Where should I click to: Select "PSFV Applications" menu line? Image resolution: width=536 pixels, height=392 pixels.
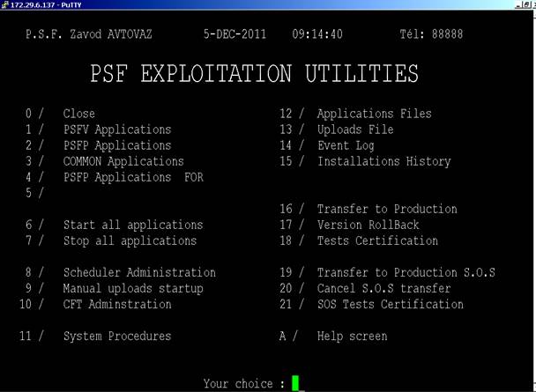[x=117, y=129]
